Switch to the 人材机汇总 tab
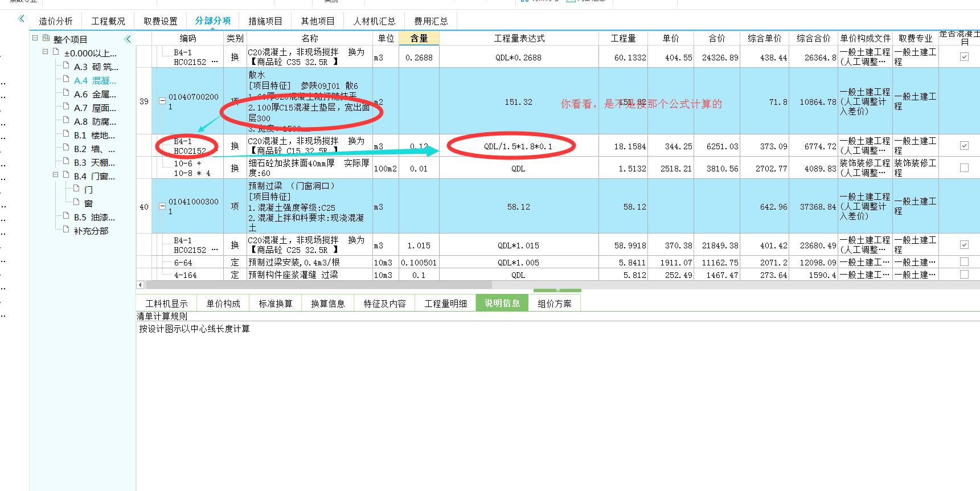 pyautogui.click(x=374, y=21)
